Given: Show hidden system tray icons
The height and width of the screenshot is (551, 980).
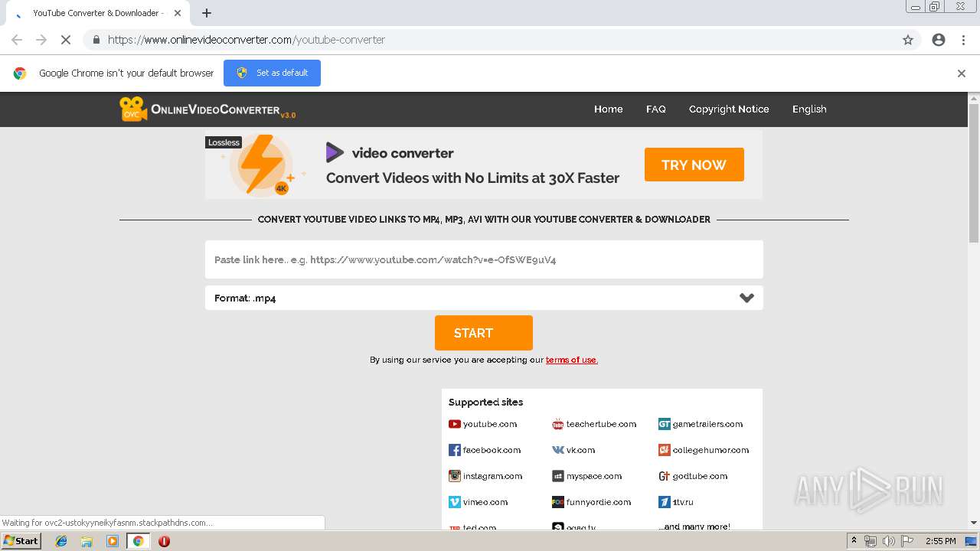Looking at the screenshot, I should 854,541.
